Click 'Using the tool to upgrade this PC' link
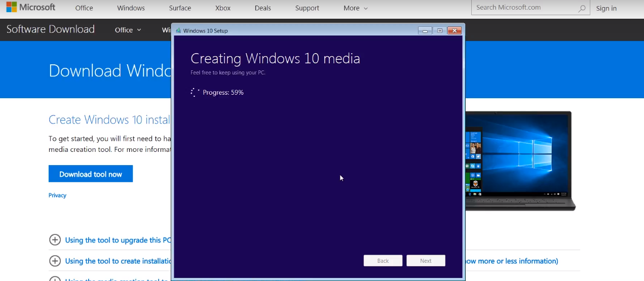Image resolution: width=644 pixels, height=281 pixels. point(118,240)
